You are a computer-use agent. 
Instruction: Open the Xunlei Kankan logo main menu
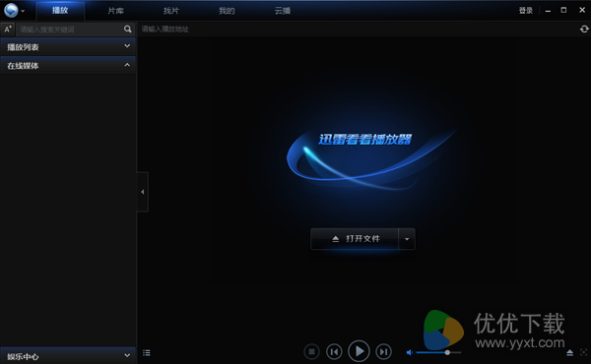[11, 10]
